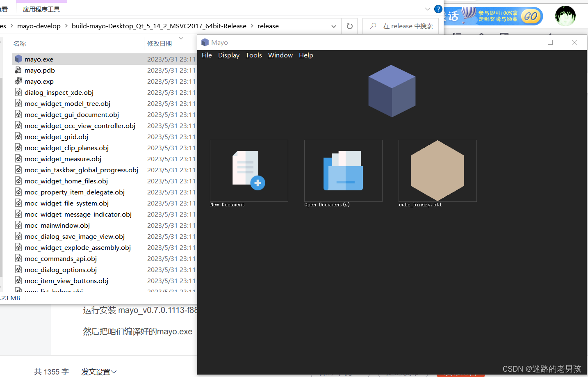
Task: Expand the address bar dropdown arrow
Action: 333,25
